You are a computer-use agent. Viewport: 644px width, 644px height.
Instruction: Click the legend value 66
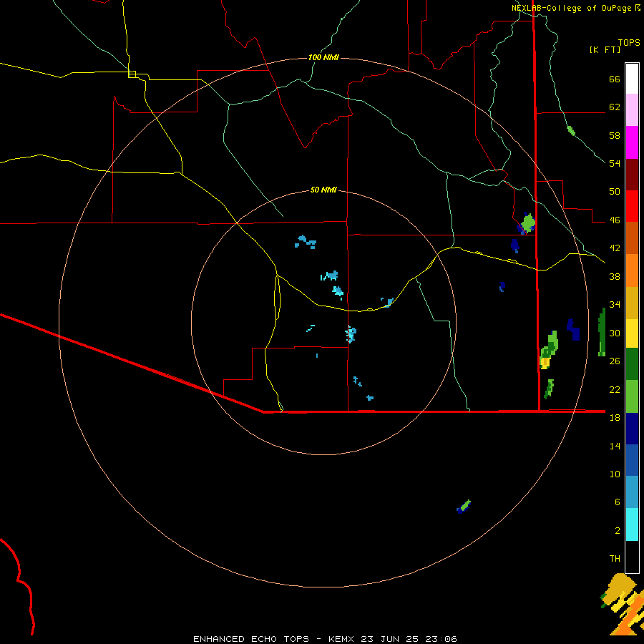click(x=615, y=79)
